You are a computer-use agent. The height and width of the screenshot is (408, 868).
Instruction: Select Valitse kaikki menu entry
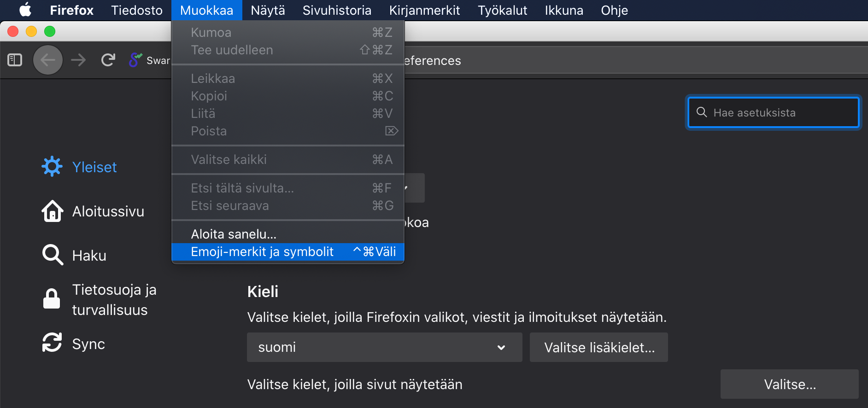288,159
